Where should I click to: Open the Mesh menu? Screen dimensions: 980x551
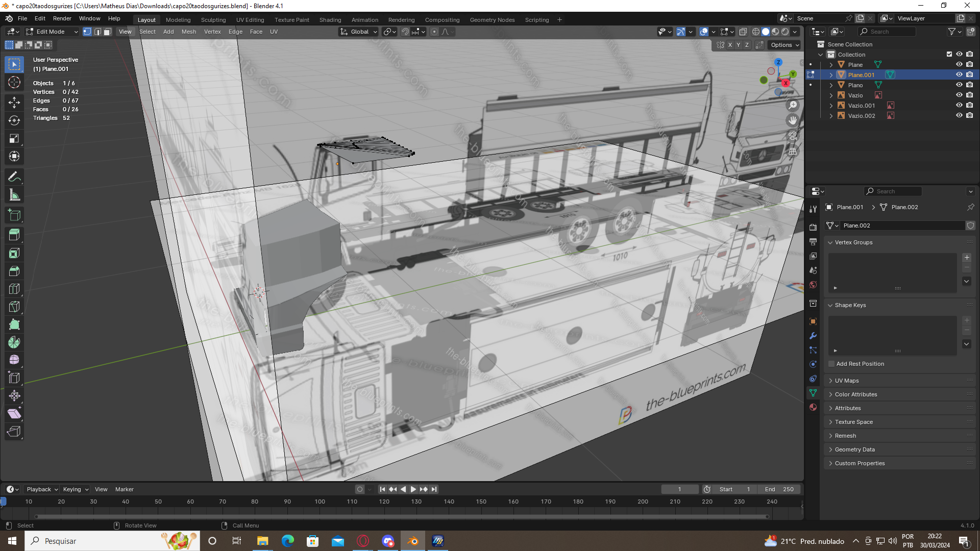(188, 32)
